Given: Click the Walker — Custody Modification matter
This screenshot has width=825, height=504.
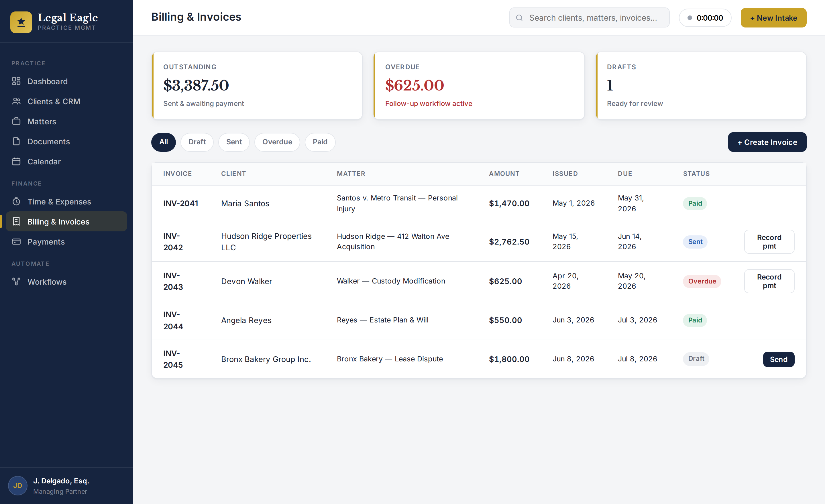Looking at the screenshot, I should [x=391, y=281].
